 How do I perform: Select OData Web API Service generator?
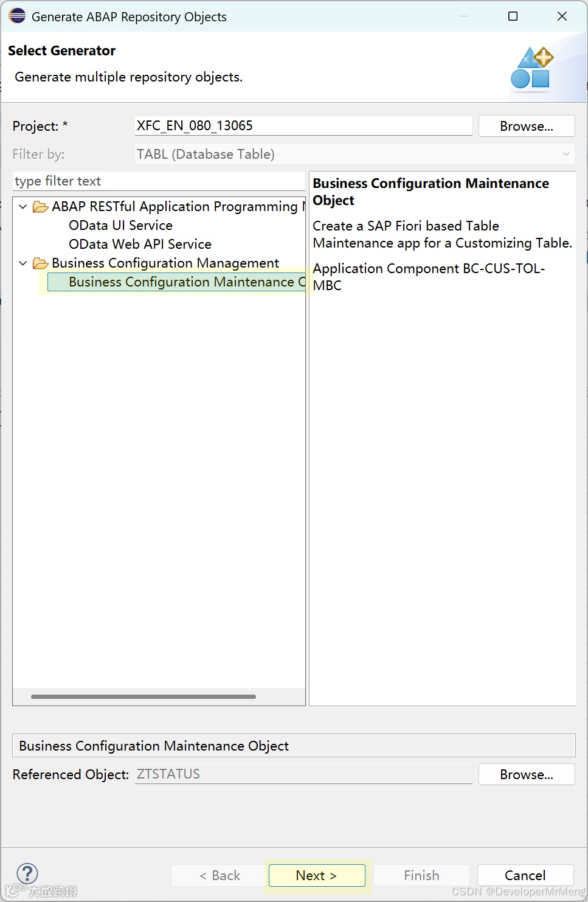click(140, 245)
